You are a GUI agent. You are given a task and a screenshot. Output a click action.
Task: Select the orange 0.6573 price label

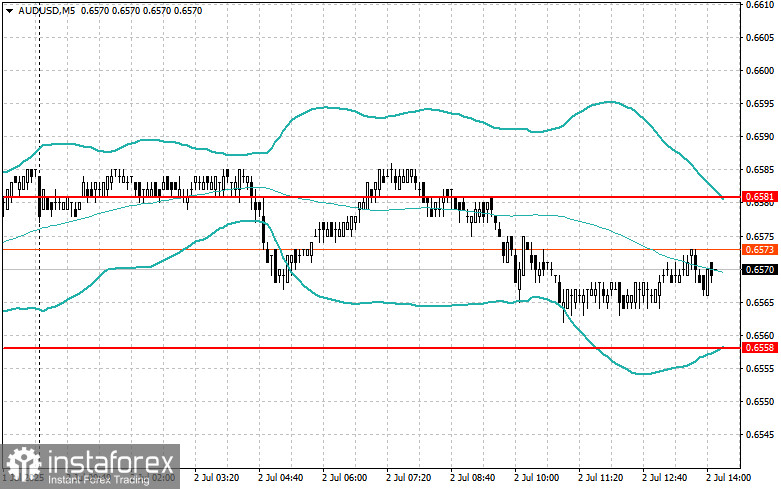pyautogui.click(x=760, y=249)
